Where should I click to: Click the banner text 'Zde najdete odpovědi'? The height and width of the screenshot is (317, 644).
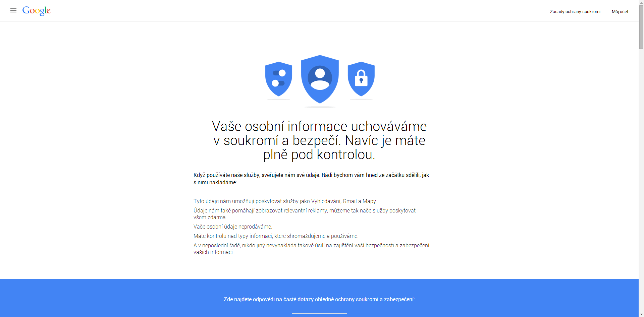319,299
